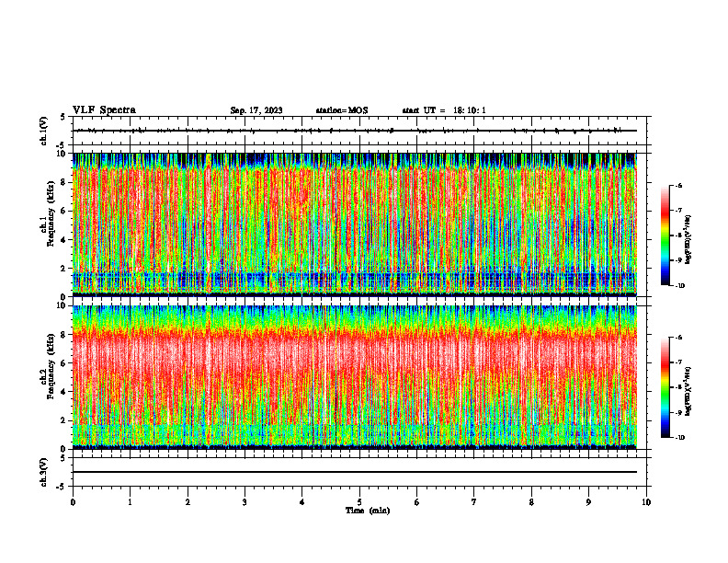Click the "-5" lower tick of ch.3(V) axis
Viewport: 728px width, 563px height.
62,487
